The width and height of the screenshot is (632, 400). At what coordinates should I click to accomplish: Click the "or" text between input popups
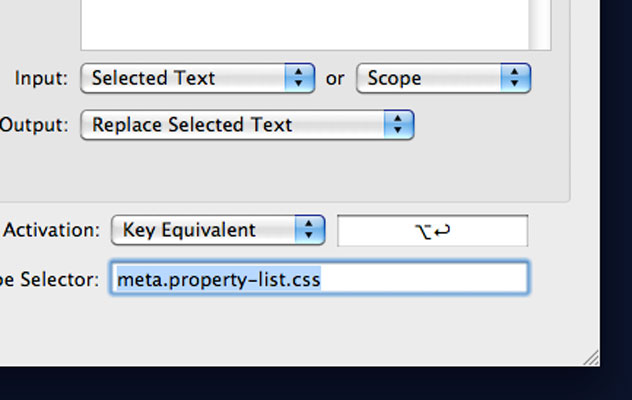335,78
